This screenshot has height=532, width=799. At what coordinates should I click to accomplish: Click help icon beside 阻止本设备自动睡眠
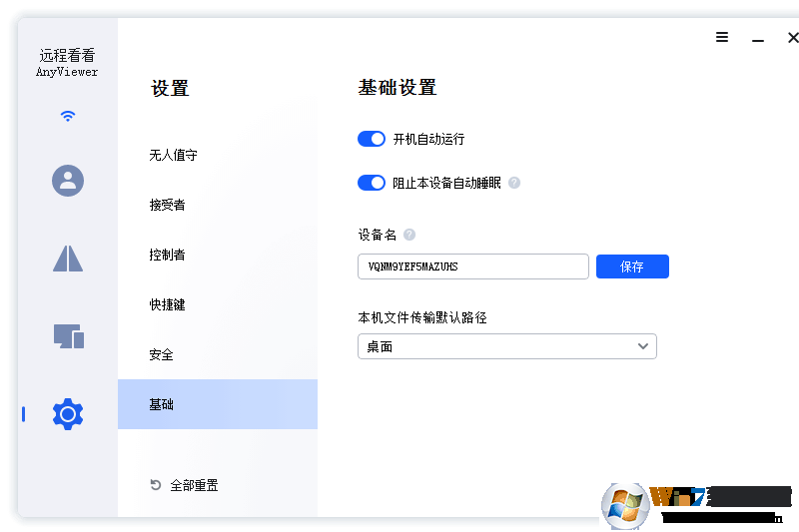coord(514,183)
